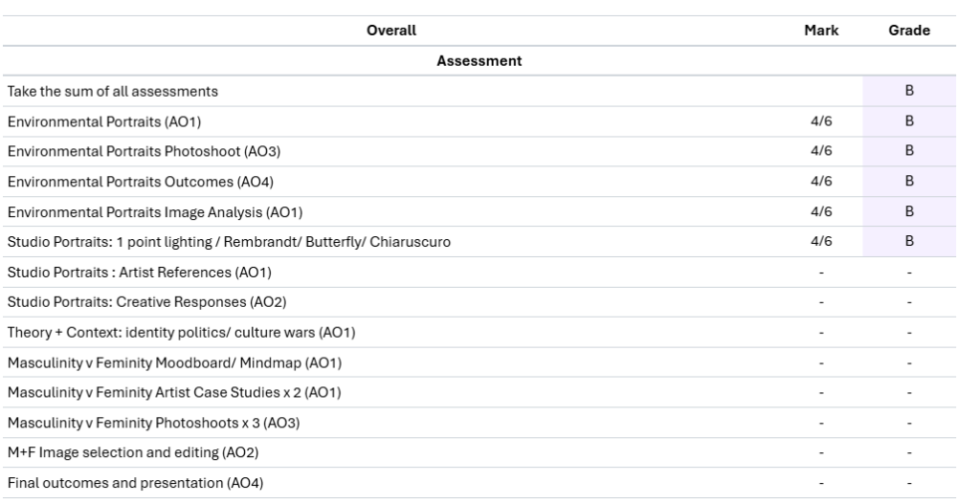Viewport: 980px width, 504px height.
Task: Click the Mark column header
Action: point(821,31)
